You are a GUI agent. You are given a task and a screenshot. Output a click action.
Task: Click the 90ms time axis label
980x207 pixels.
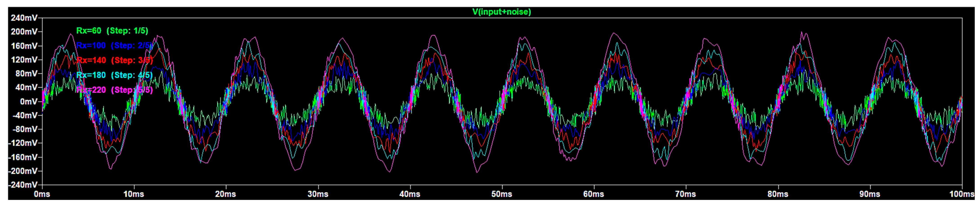point(870,194)
